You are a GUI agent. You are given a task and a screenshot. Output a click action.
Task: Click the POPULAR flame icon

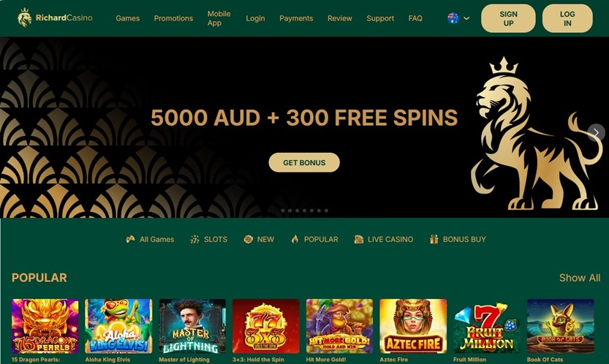tap(295, 239)
